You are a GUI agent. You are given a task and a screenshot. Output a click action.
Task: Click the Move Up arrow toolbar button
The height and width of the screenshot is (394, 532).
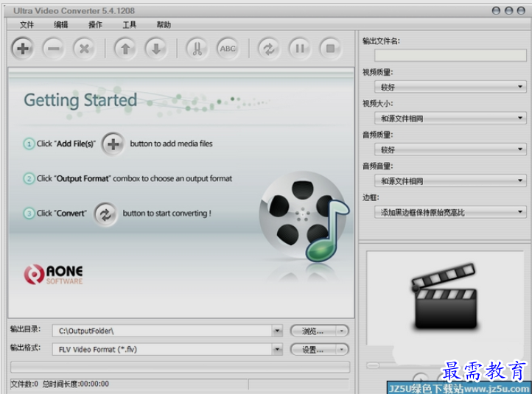tap(125, 49)
